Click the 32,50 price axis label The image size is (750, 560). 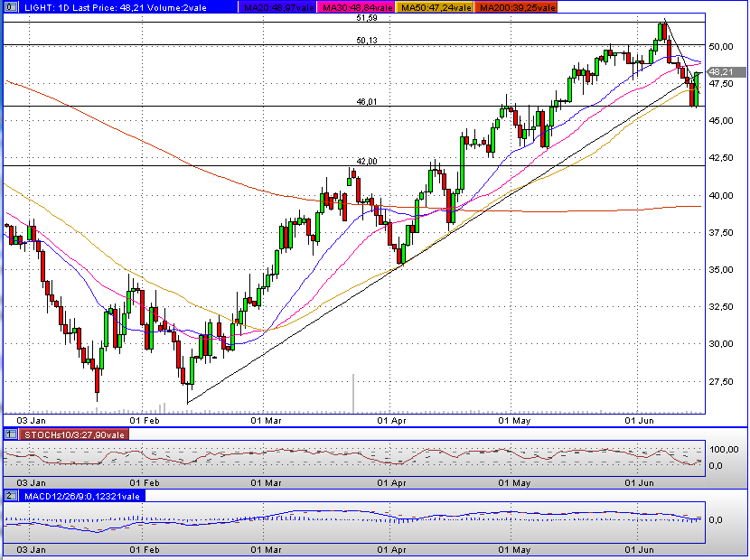click(721, 306)
